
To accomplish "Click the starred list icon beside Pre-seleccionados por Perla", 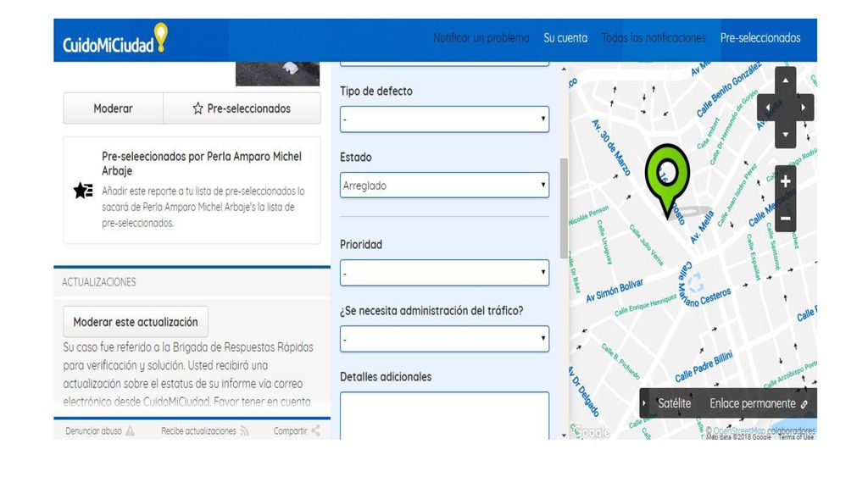I will (83, 191).
